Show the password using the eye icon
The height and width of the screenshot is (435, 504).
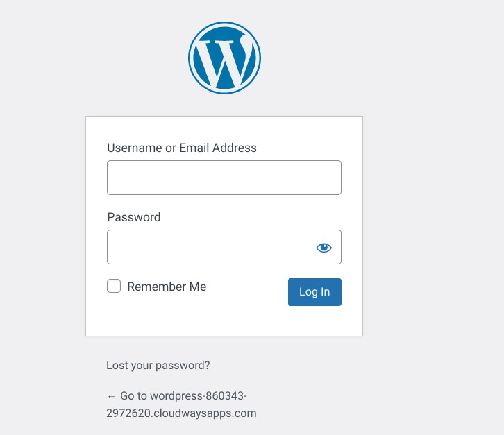324,248
